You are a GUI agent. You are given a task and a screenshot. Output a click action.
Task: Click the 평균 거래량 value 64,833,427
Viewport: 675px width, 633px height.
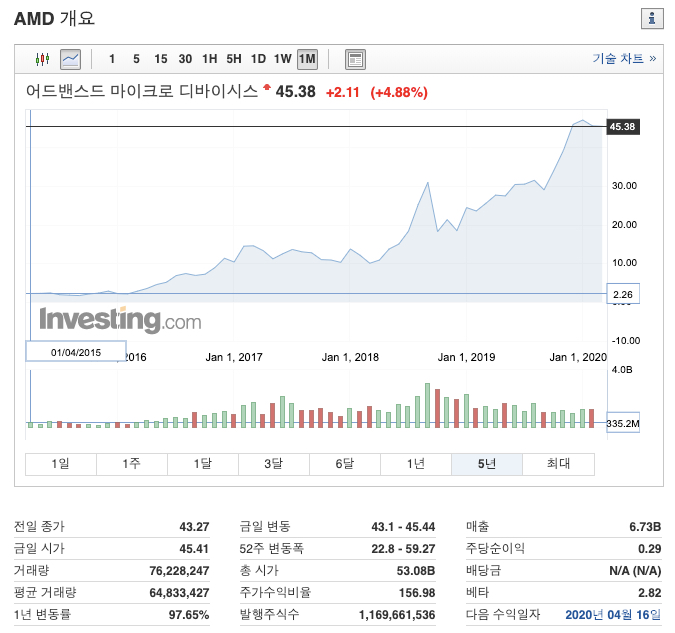[x=179, y=593]
